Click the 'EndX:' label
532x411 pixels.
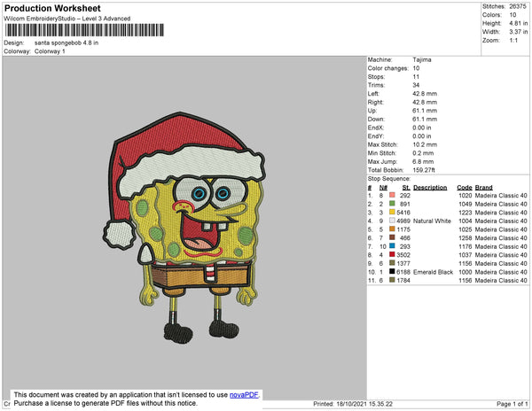point(376,128)
